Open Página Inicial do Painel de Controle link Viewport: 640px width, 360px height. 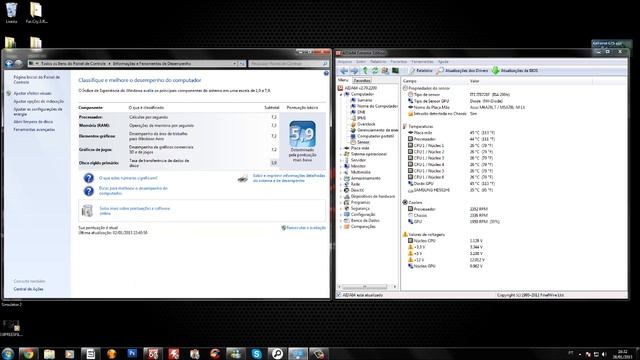37,80
